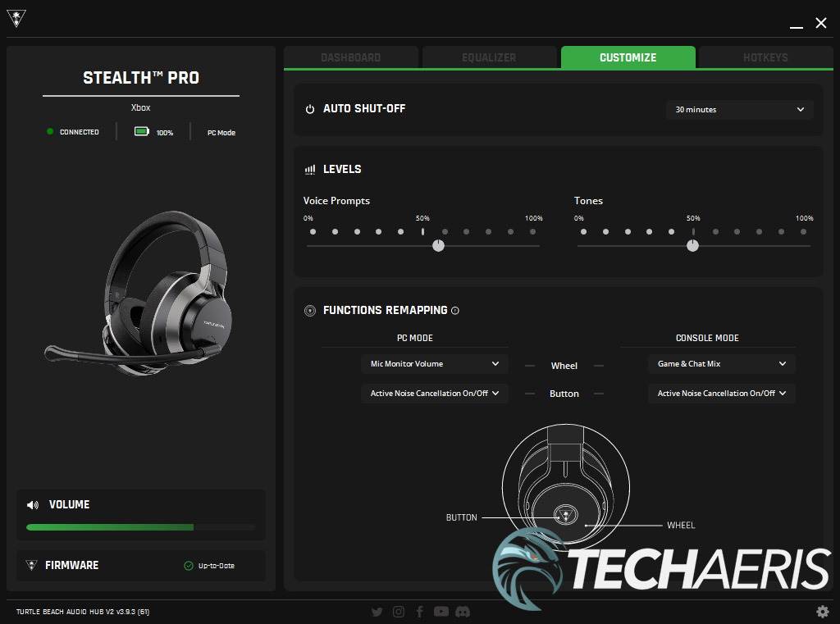Open the Auto Shut-Off 30 minutes dropdown
Screen dimensions: 840x624
[x=740, y=109]
